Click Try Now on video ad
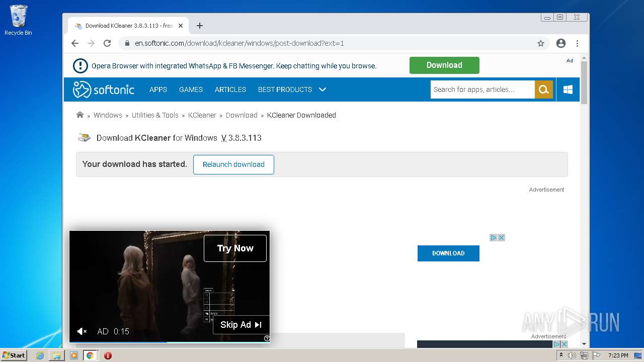Image resolution: width=644 pixels, height=362 pixels. tap(235, 248)
